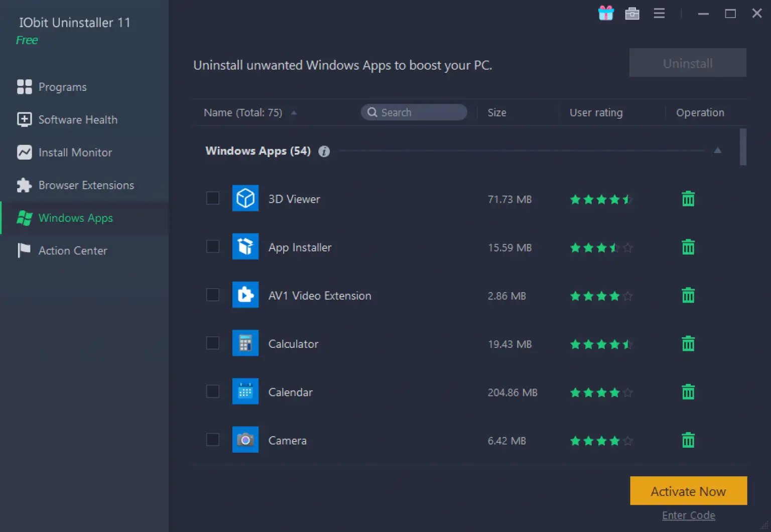The width and height of the screenshot is (771, 532).
Task: Open the Browser Extensions section
Action: coord(84,185)
